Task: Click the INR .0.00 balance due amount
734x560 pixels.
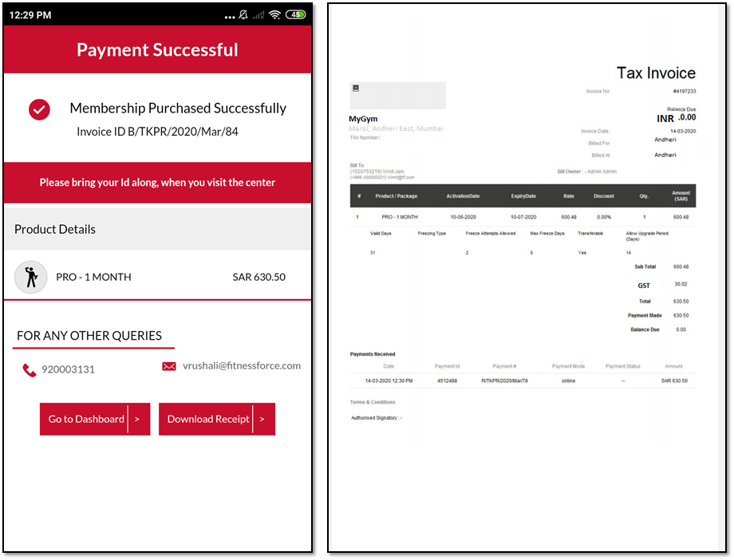Action: click(676, 117)
